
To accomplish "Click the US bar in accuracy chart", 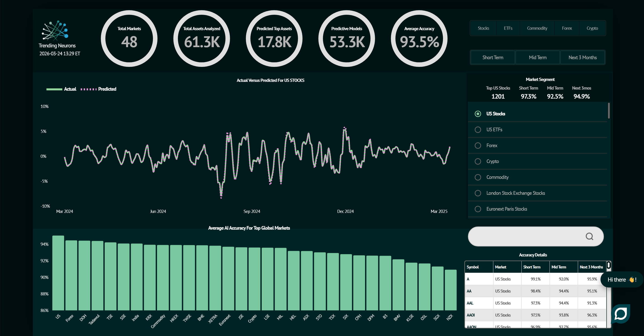I will pos(58,273).
